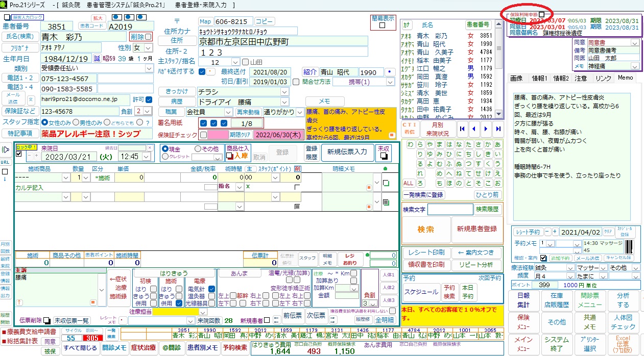The width and height of the screenshot is (644, 356).
Task: Select the リンク tab
Action: pyautogui.click(x=603, y=78)
